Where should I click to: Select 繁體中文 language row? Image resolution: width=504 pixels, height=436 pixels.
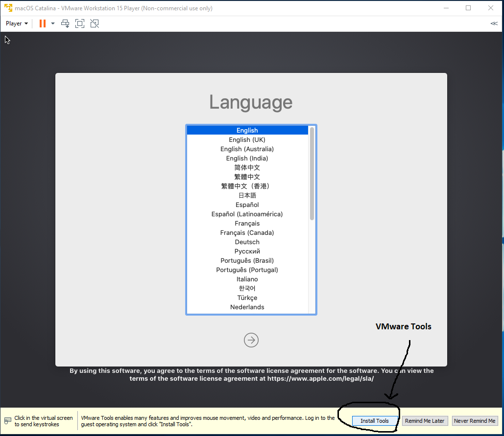pyautogui.click(x=247, y=177)
